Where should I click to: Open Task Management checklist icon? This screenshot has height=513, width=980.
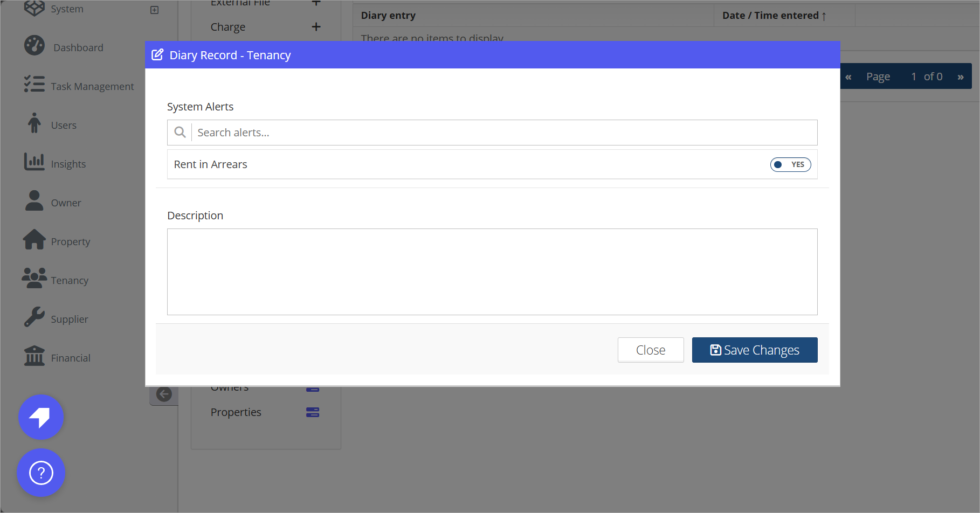click(34, 84)
